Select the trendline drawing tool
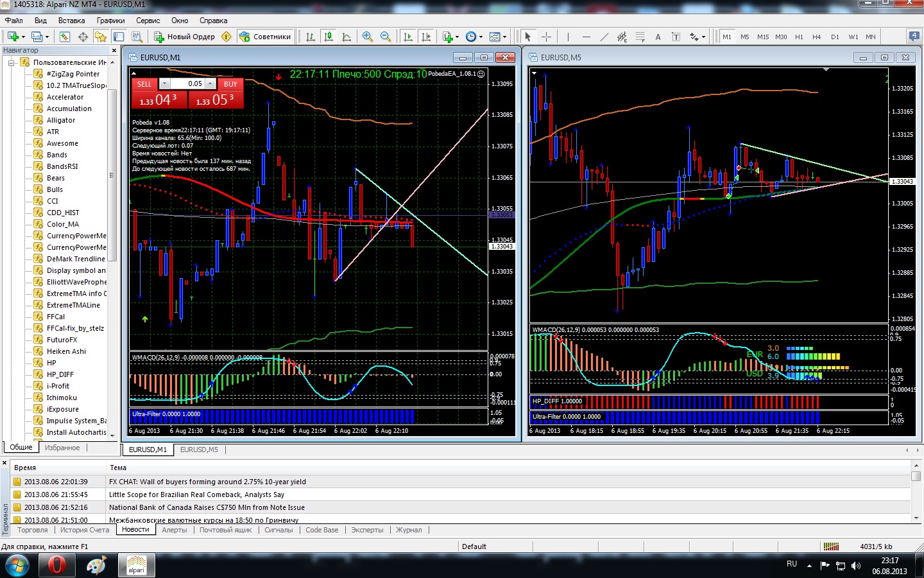This screenshot has height=578, width=924. click(x=604, y=37)
